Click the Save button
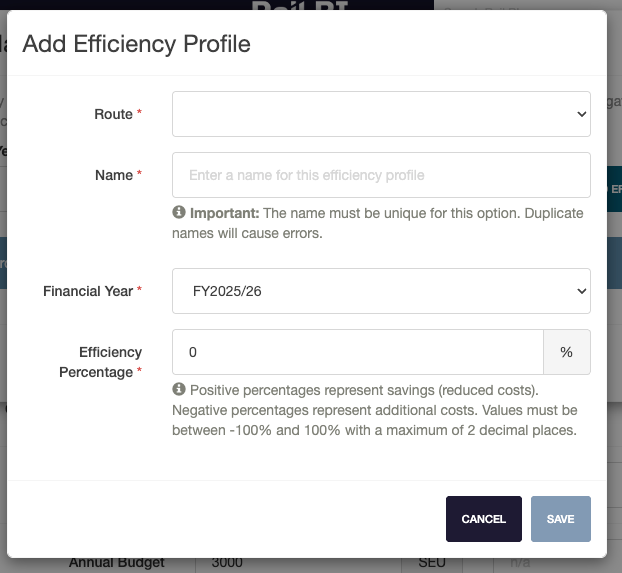Screen dimensions: 622x573 [560, 519]
